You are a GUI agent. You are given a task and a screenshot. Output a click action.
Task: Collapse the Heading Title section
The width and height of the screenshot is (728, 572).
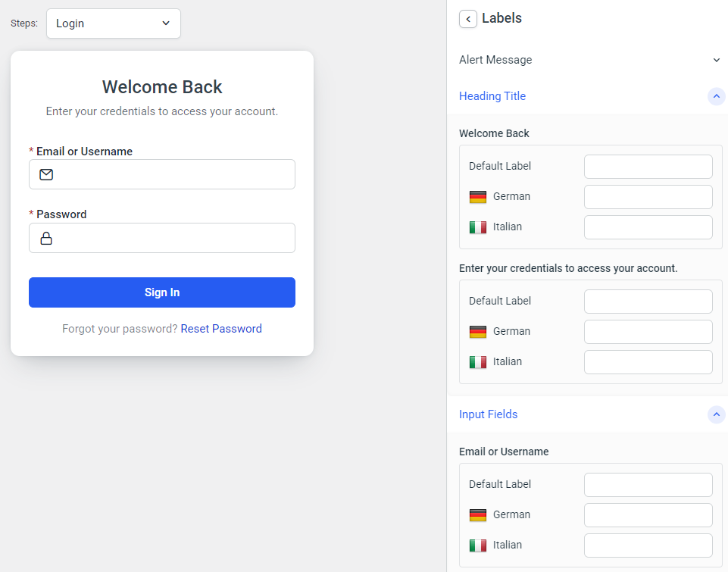tap(716, 96)
